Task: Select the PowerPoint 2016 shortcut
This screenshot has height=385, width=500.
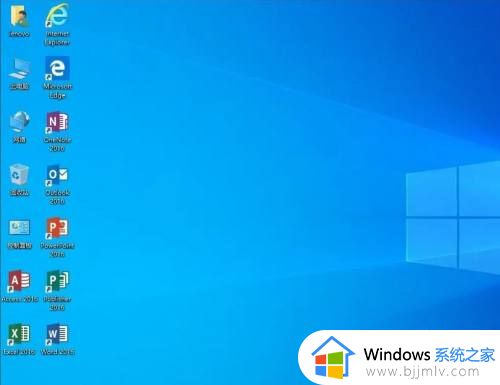Action: coord(57,228)
